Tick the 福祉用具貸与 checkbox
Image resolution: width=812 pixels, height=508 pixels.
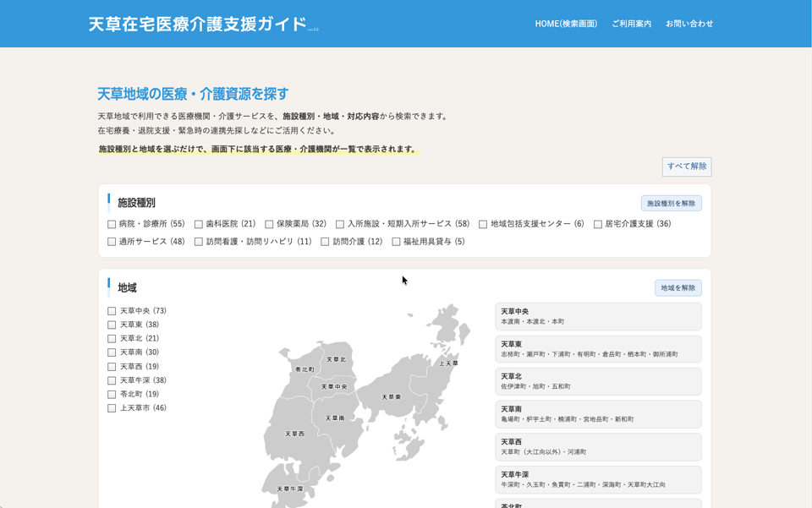pyautogui.click(x=396, y=242)
